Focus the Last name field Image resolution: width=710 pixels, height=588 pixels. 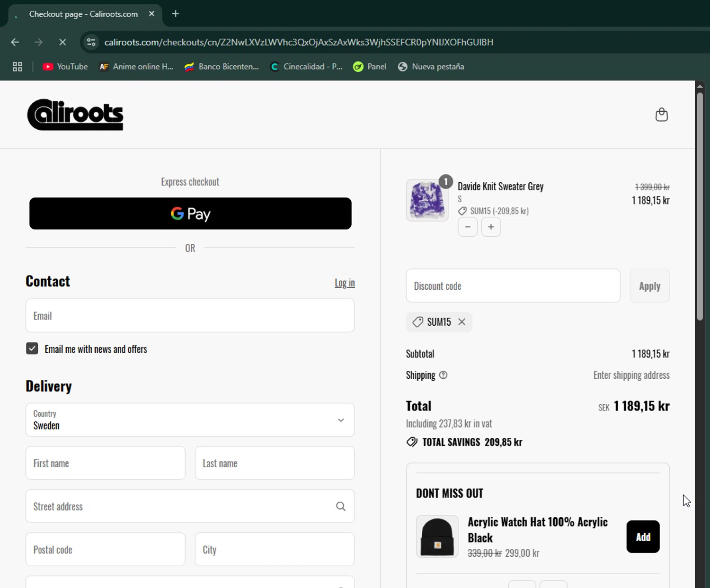pos(275,463)
